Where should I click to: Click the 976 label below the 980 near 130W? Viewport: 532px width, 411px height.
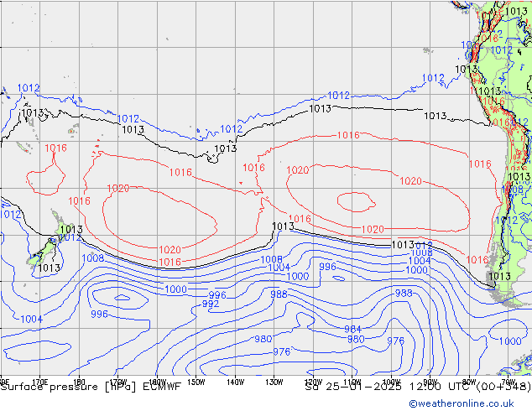[x=282, y=352]
